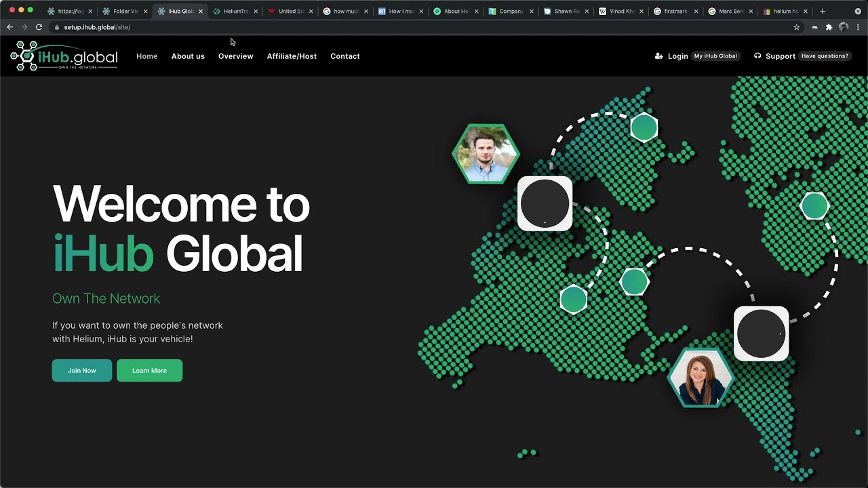Click the 'Welcome to' heading text

pyautogui.click(x=181, y=203)
